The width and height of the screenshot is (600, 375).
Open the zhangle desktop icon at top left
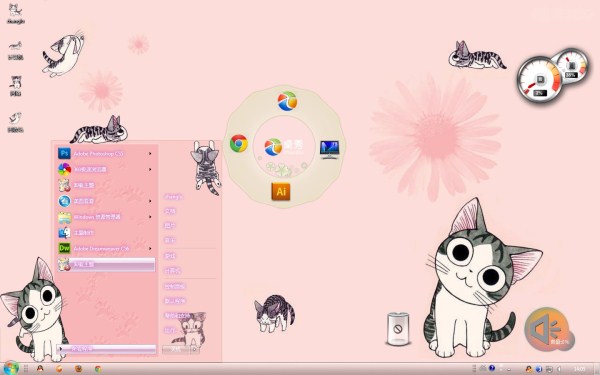pos(16,14)
